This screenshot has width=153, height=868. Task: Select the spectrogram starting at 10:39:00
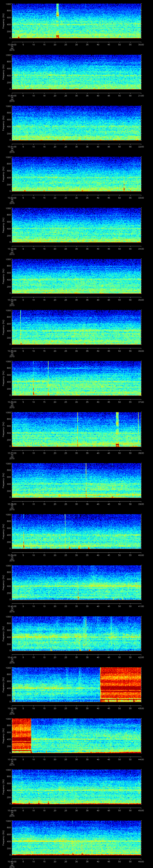tap(77, 531)
